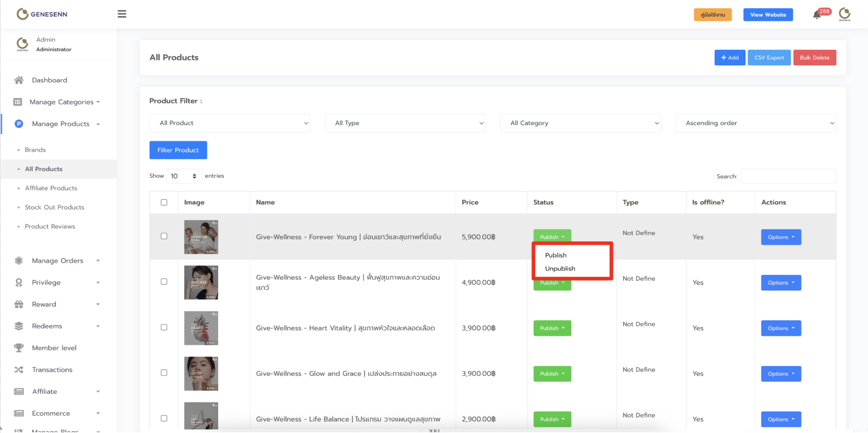Click the Dashboard home icon
Screen dimensions: 868x433
19,80
